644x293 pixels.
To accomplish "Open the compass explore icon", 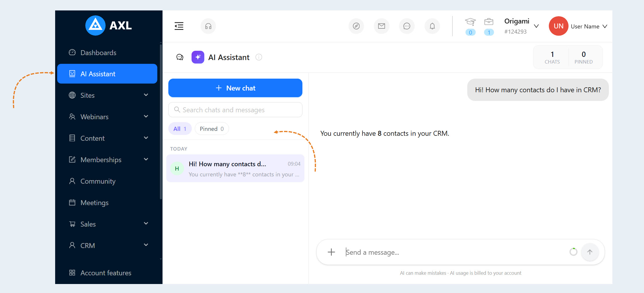I will [x=356, y=26].
